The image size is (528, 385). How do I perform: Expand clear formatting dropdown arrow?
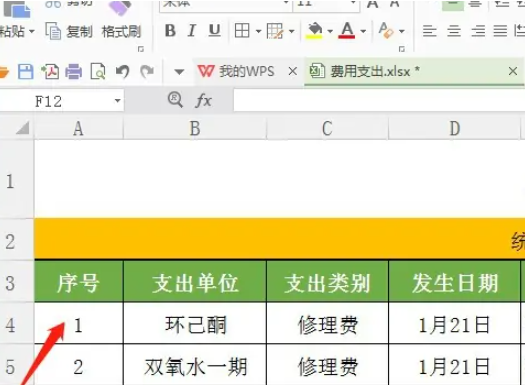pos(402,31)
